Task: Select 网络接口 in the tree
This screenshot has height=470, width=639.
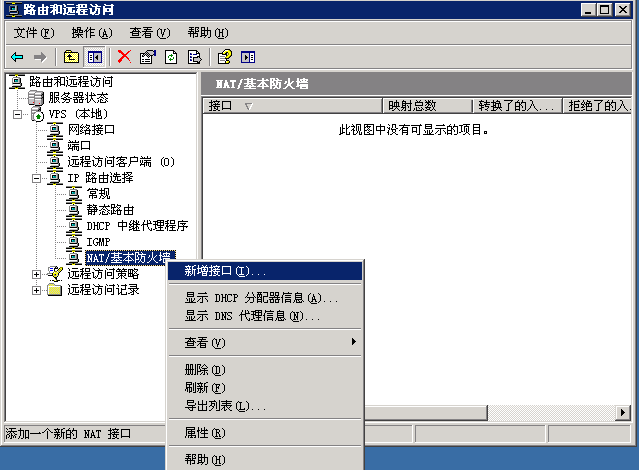Action: point(91,130)
